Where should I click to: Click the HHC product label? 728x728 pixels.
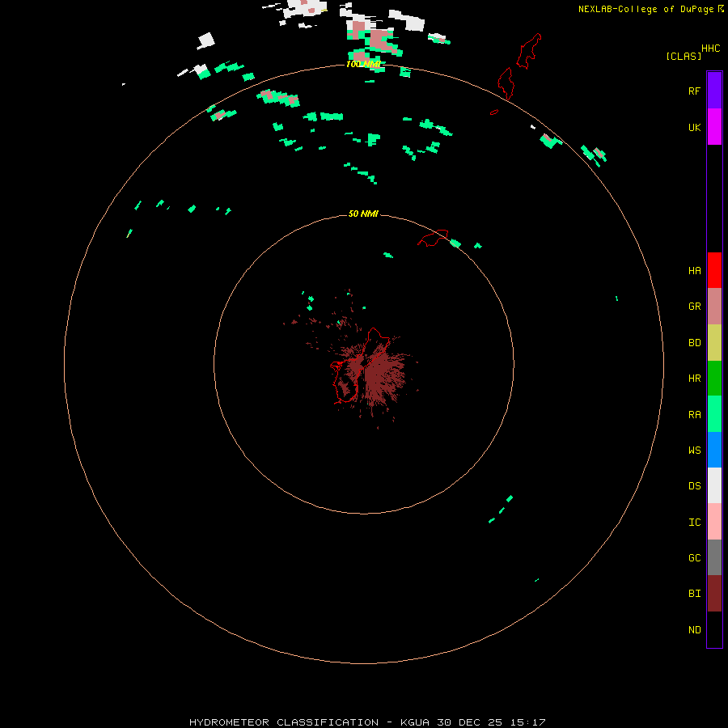coord(710,49)
